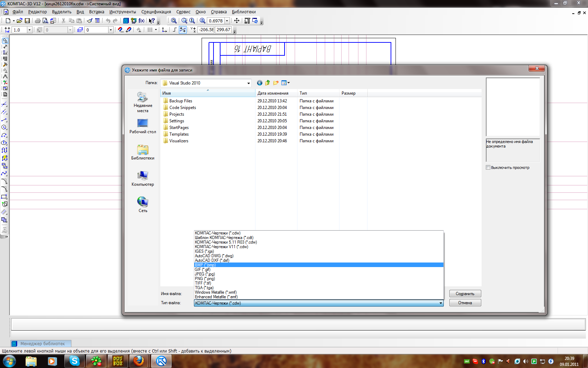Screen dimensions: 588x368
Task: Open Skype from the taskbar
Action: click(74, 361)
